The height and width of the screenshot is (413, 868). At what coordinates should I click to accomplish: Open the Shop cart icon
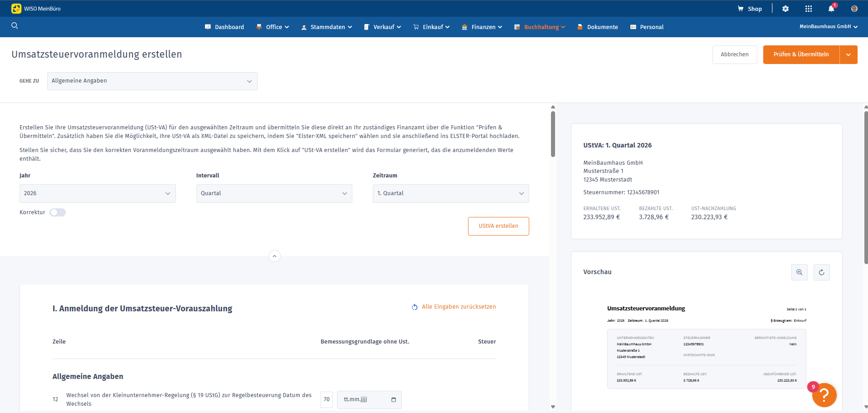[741, 9]
